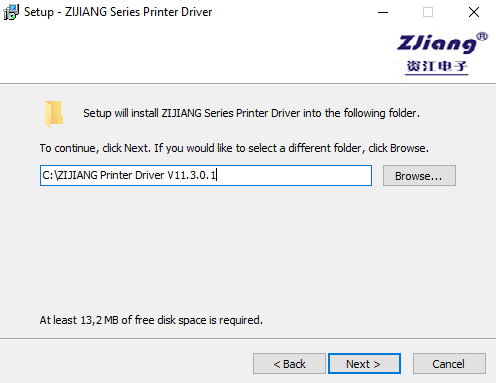
Task: Go to the previous step with Back
Action: (289, 364)
